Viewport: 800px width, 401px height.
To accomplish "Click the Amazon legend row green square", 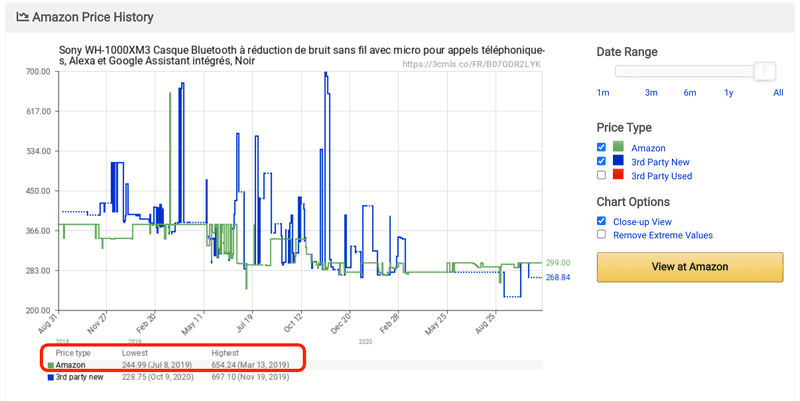I will coord(51,365).
